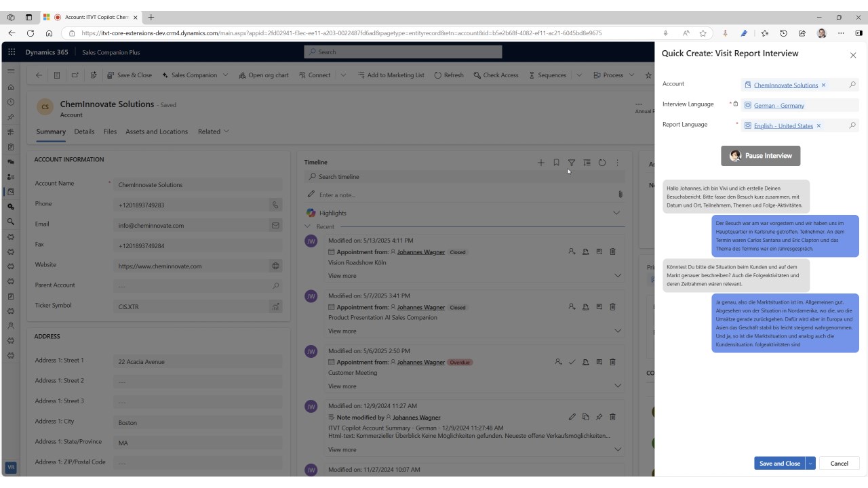Expand the Highlights section chevron

pos(616,213)
